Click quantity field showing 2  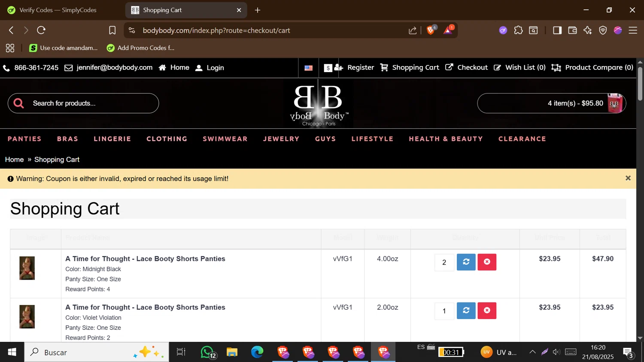point(444,262)
